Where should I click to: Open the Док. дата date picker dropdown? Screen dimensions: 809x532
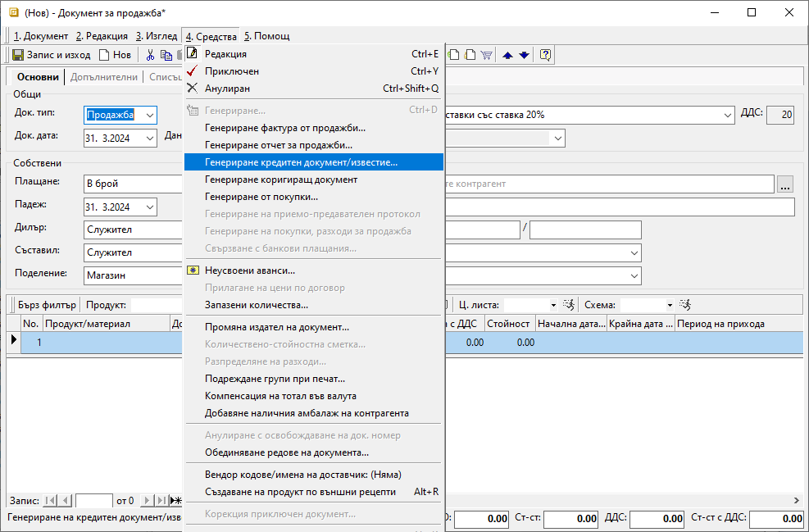click(x=149, y=138)
